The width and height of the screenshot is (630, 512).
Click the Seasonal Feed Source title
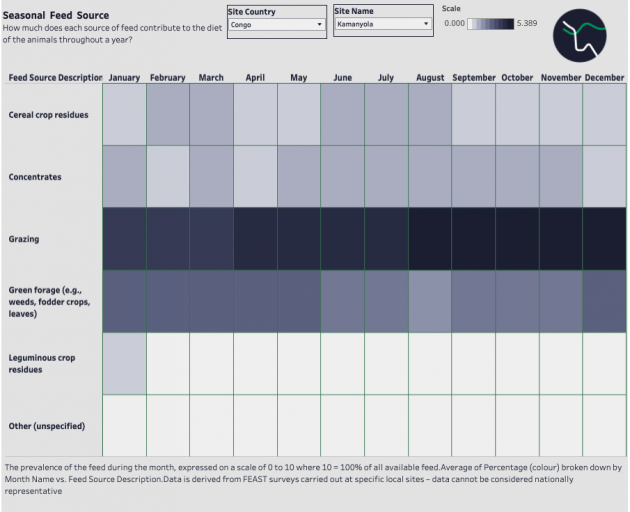point(57,16)
